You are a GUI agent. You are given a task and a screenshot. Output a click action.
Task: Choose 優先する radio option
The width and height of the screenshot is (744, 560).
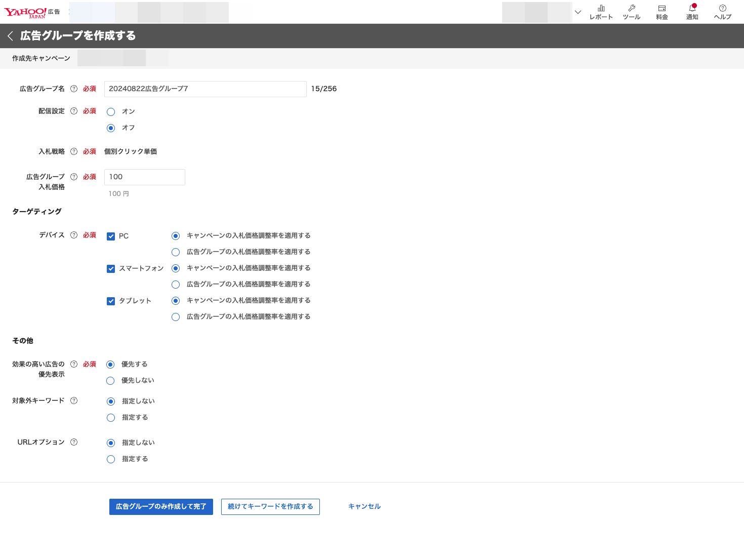point(110,365)
